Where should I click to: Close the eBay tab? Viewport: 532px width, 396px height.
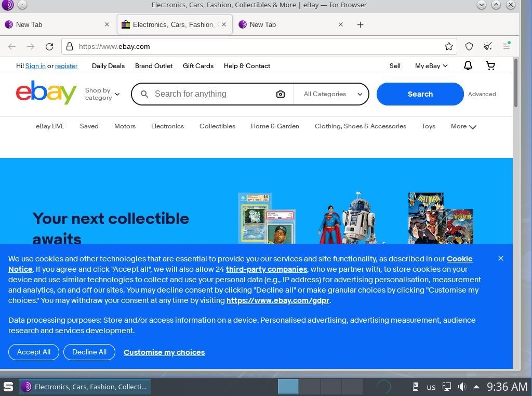tap(224, 24)
